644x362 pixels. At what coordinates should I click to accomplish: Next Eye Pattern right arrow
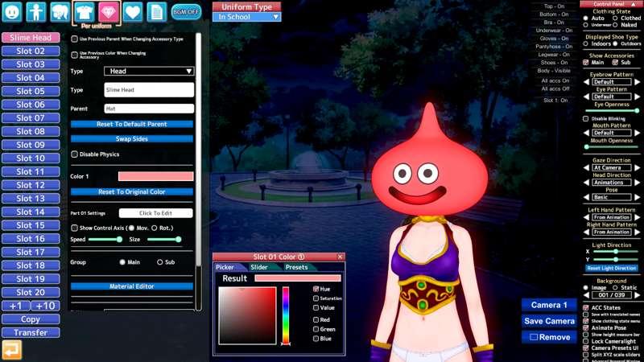pos(637,97)
